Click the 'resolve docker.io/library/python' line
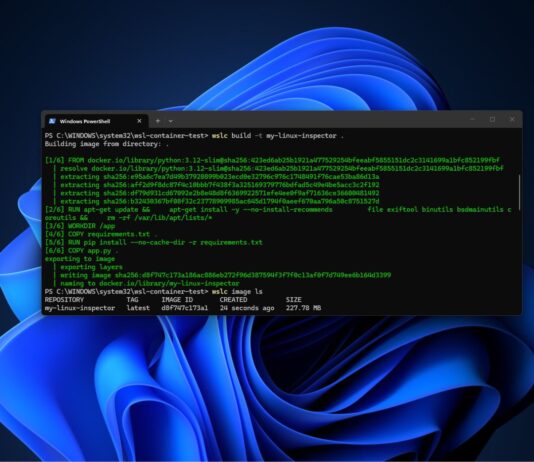 click(x=282, y=169)
